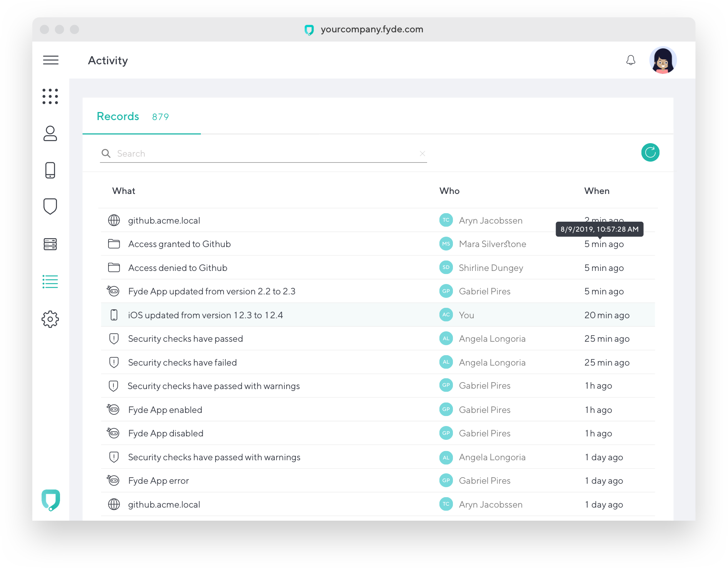The height and width of the screenshot is (568, 728).
Task: Open Fyde App enabled record
Action: (x=165, y=410)
